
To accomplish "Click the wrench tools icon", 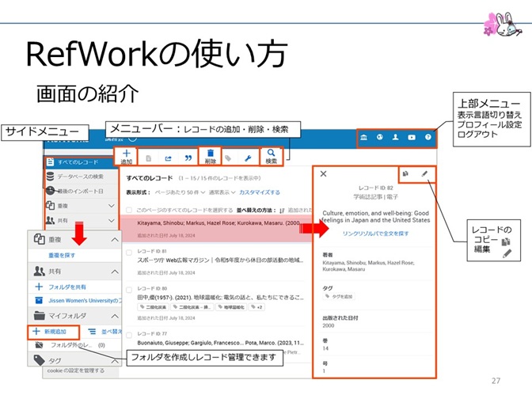I will 248,158.
